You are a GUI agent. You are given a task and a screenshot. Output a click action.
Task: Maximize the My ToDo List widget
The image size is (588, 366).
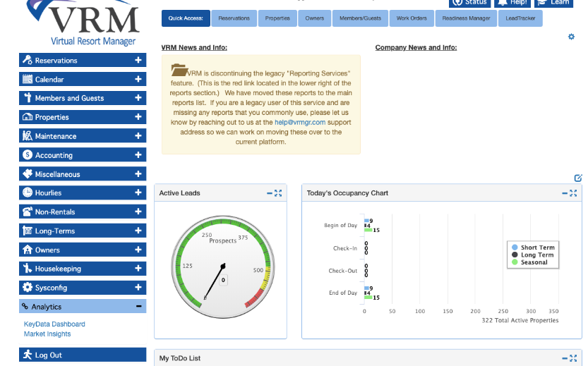click(x=573, y=358)
